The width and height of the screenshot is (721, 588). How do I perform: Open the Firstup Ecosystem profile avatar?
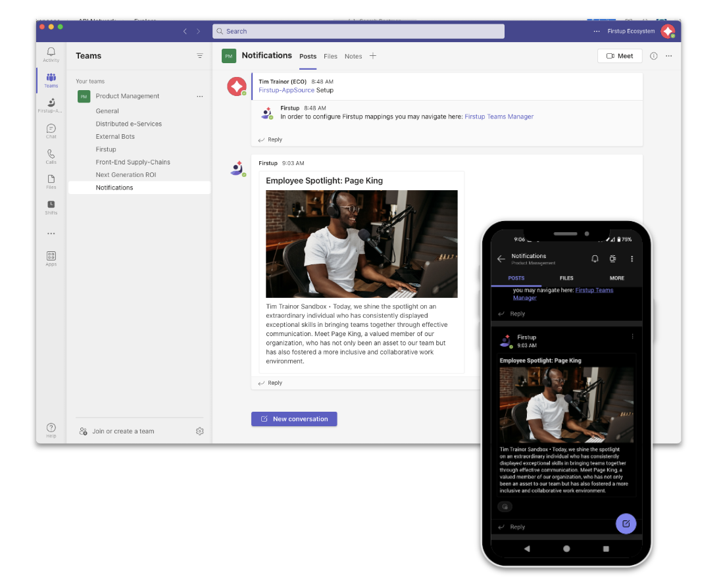coord(668,32)
